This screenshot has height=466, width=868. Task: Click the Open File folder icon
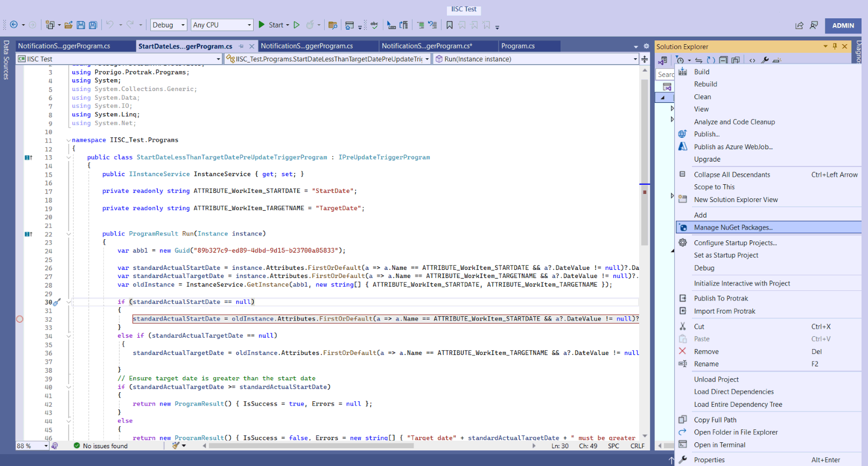[68, 25]
